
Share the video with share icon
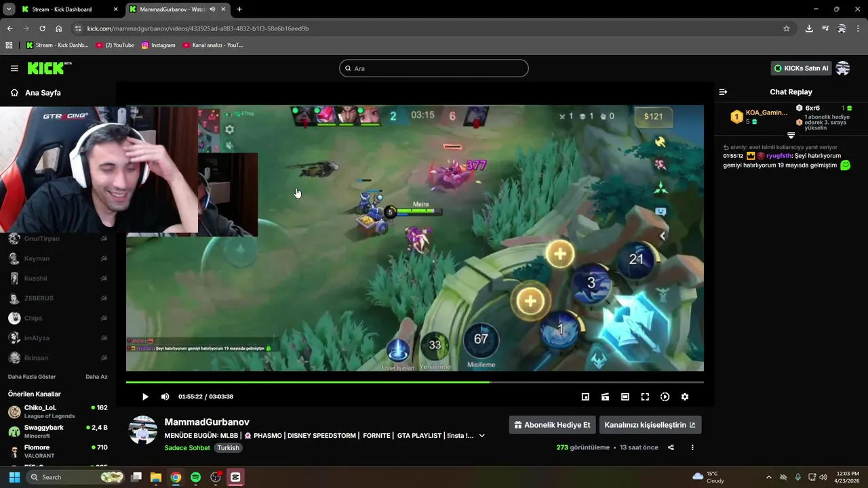[671, 447]
